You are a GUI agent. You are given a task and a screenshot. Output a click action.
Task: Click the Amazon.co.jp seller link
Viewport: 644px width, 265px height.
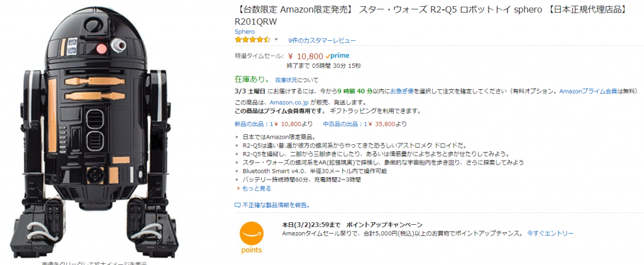tap(291, 102)
